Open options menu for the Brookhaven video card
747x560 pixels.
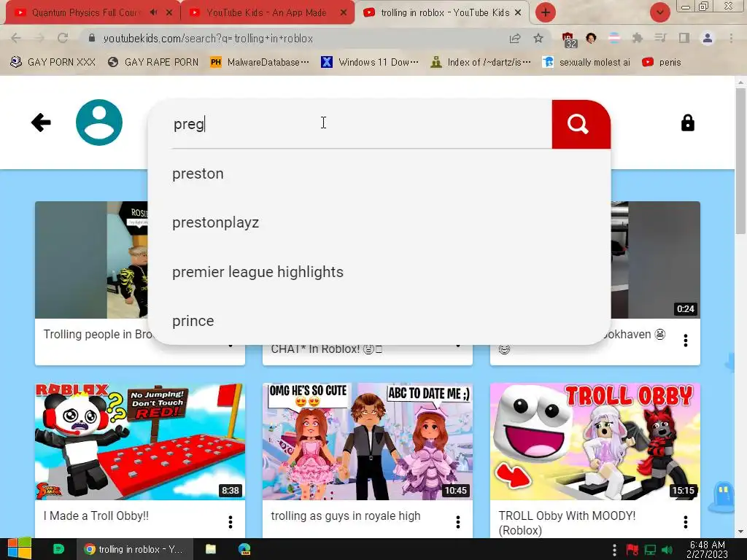686,341
